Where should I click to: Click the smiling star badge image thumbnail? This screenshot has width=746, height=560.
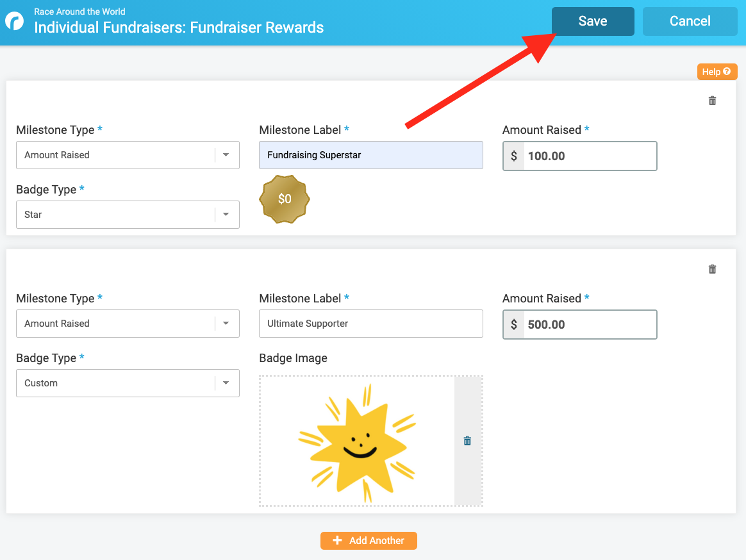point(357,442)
